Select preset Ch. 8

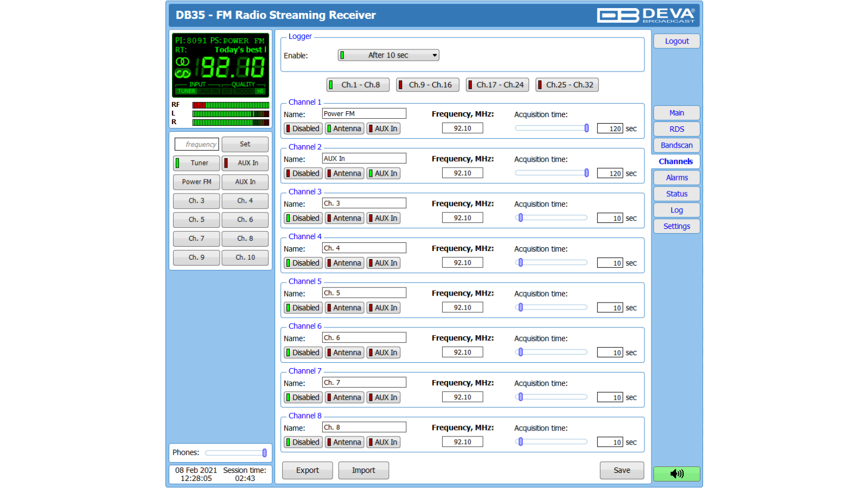(245, 239)
